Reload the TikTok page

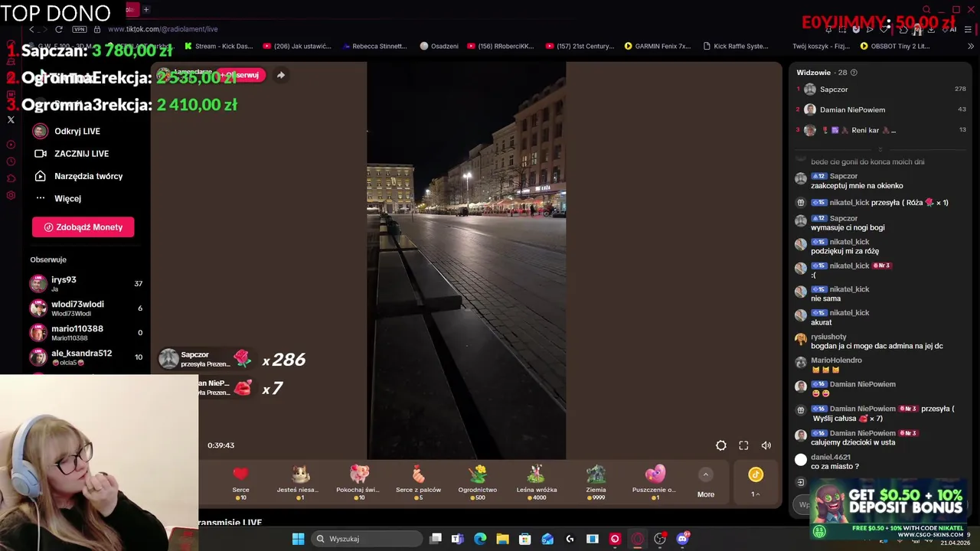click(x=59, y=29)
